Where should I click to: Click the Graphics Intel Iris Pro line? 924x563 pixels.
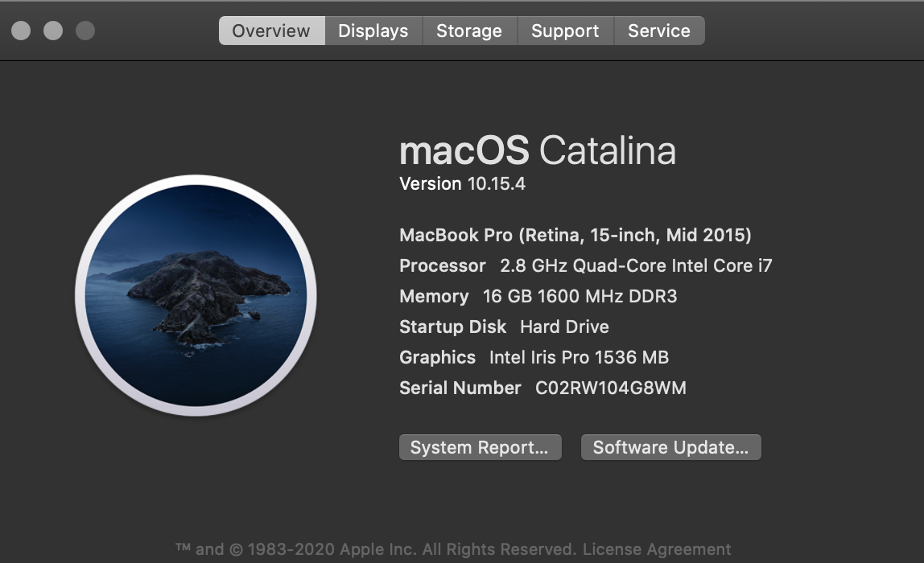(534, 358)
